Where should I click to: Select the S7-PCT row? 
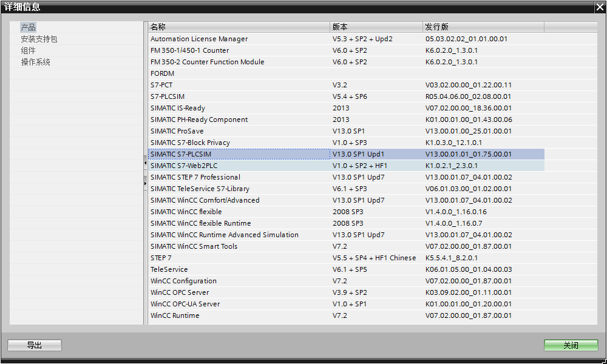pyautogui.click(x=346, y=85)
